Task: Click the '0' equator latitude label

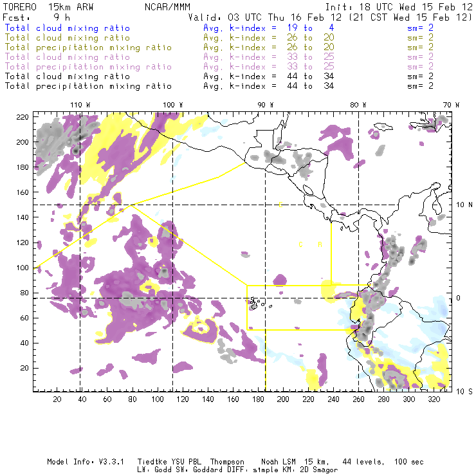Action: tap(459, 298)
